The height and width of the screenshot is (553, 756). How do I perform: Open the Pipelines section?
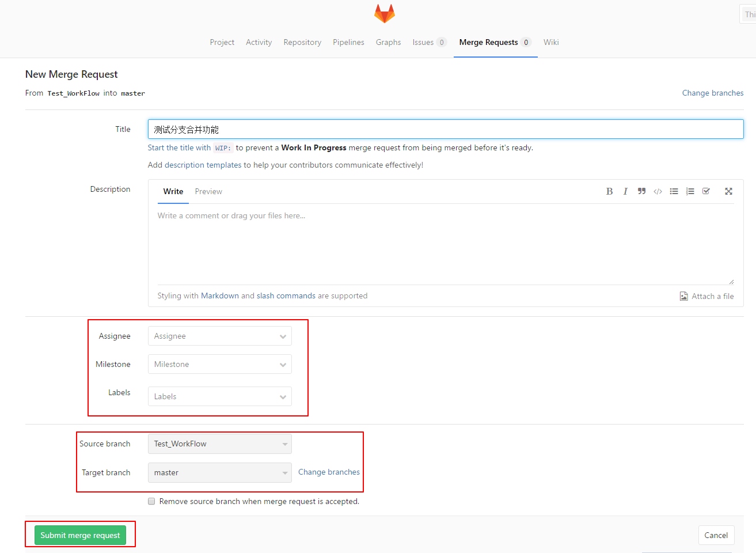[x=348, y=42]
